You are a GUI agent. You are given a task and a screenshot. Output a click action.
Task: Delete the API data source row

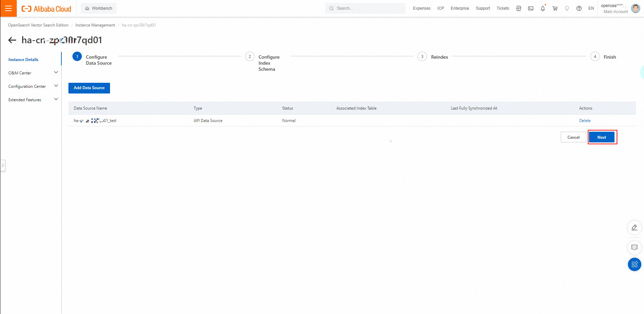pos(585,121)
